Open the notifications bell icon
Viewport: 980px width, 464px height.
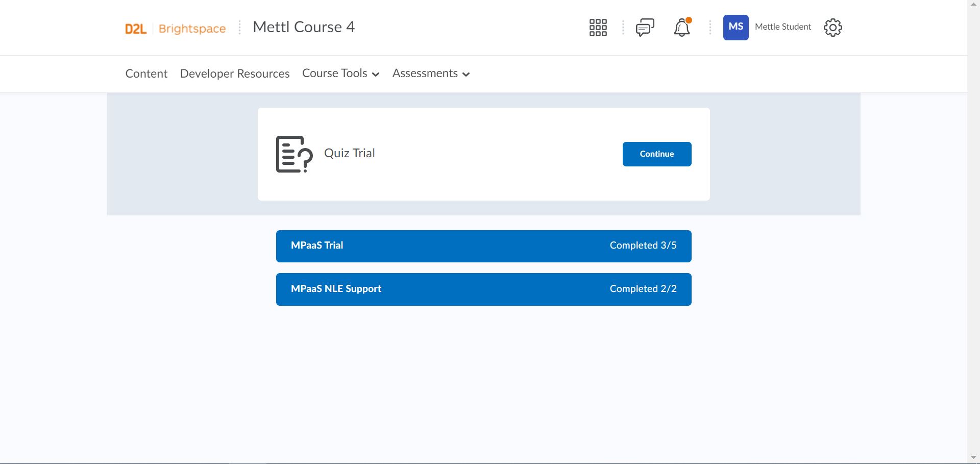pyautogui.click(x=682, y=28)
